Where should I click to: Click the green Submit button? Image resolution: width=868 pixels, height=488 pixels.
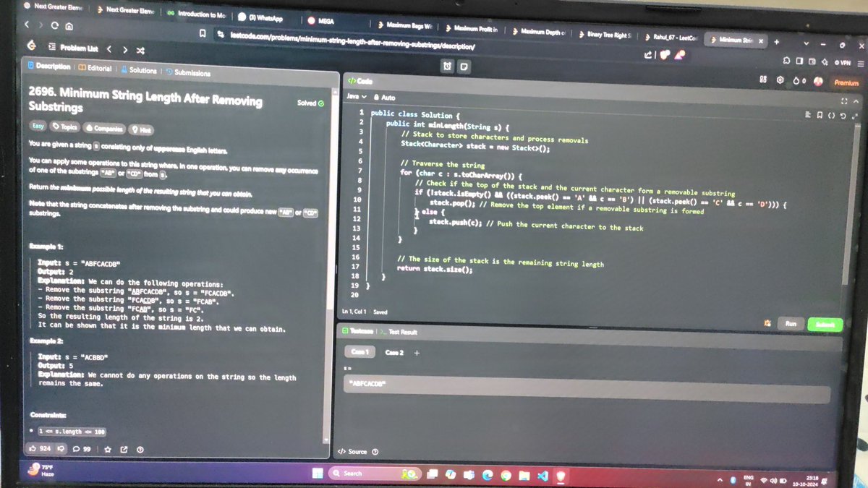(825, 325)
